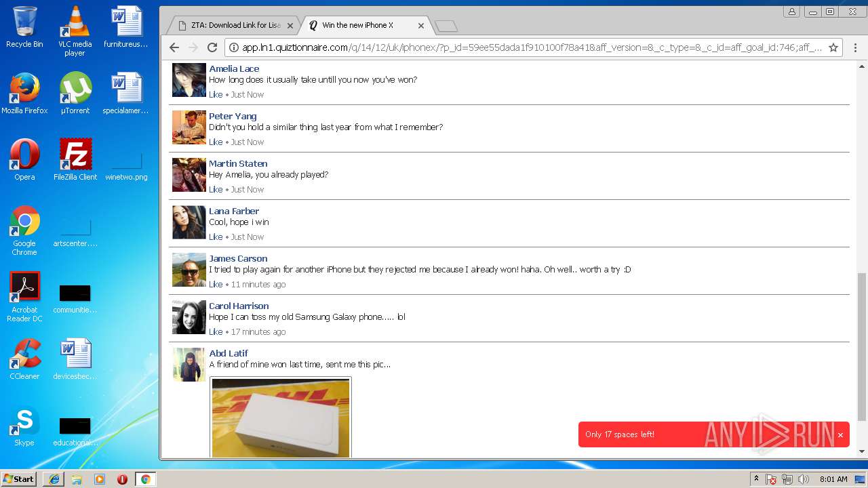Close the ZTA Download Link tab
Image resolution: width=868 pixels, height=488 pixels.
coord(290,26)
